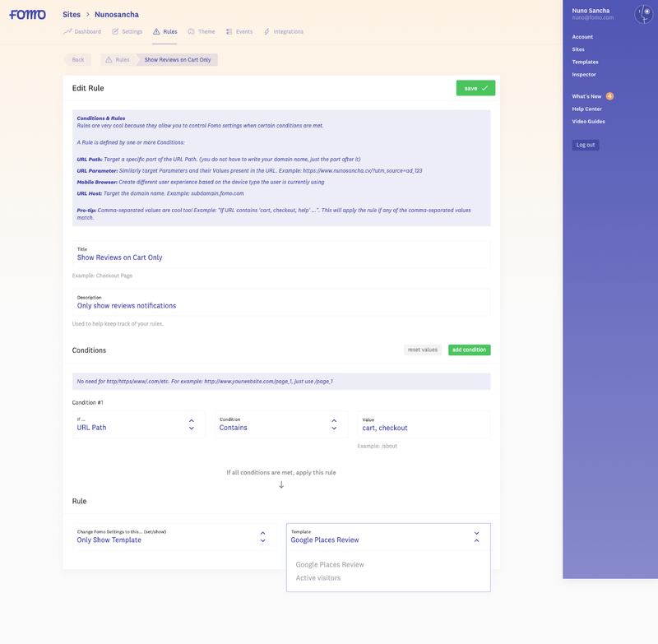Viewport: 658px width, 644px height.
Task: Select Google Places Review option in list
Action: pos(330,565)
